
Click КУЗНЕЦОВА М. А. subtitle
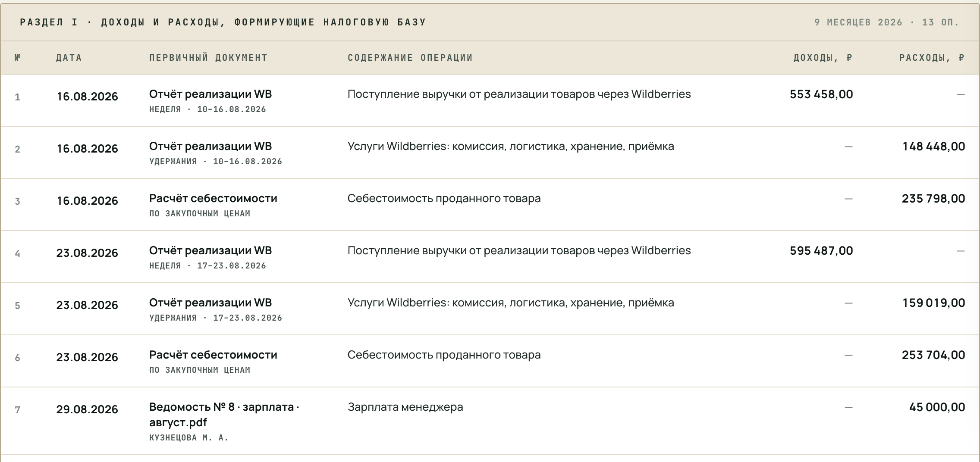[x=189, y=438]
